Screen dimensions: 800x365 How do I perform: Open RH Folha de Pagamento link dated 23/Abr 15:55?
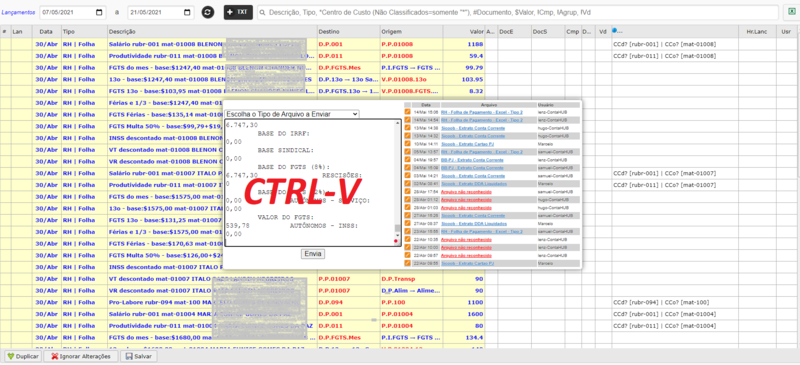click(x=482, y=231)
